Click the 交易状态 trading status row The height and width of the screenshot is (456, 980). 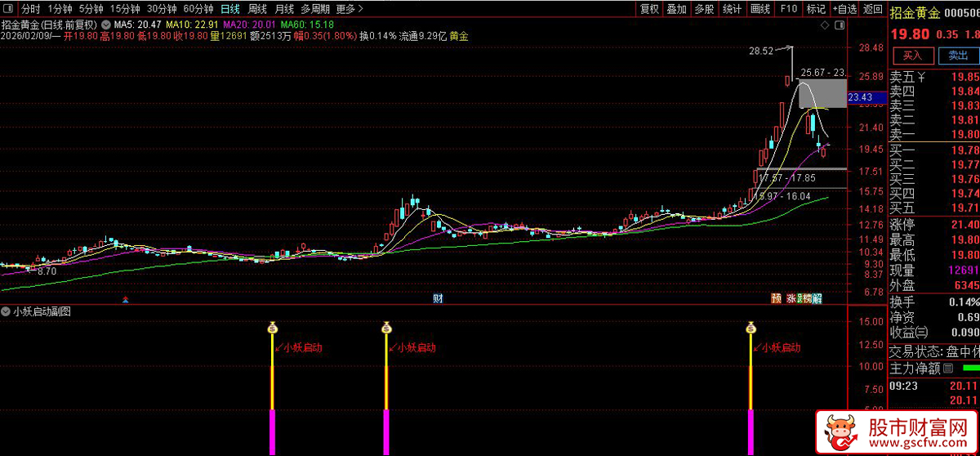(934, 351)
